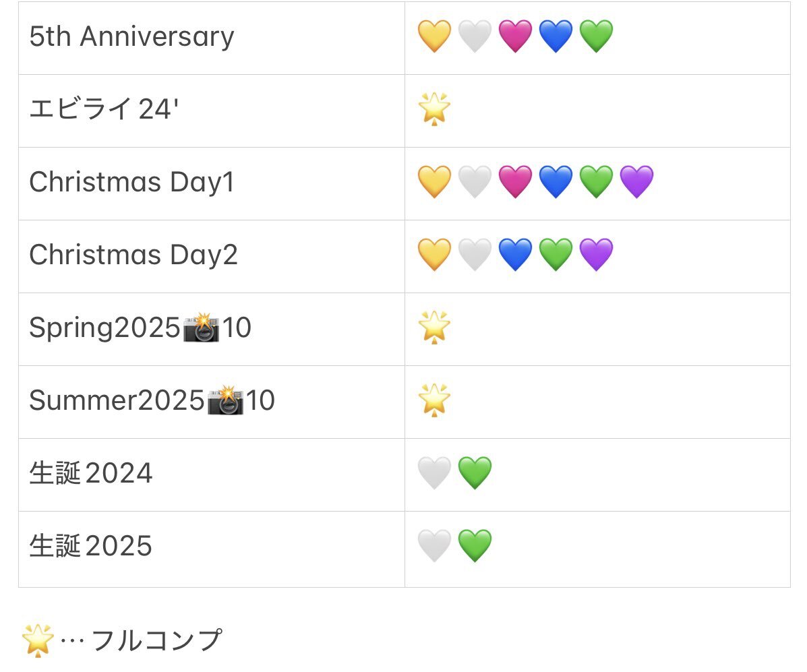Select the 生誕2024 label text
The image size is (807, 672).
(90, 473)
